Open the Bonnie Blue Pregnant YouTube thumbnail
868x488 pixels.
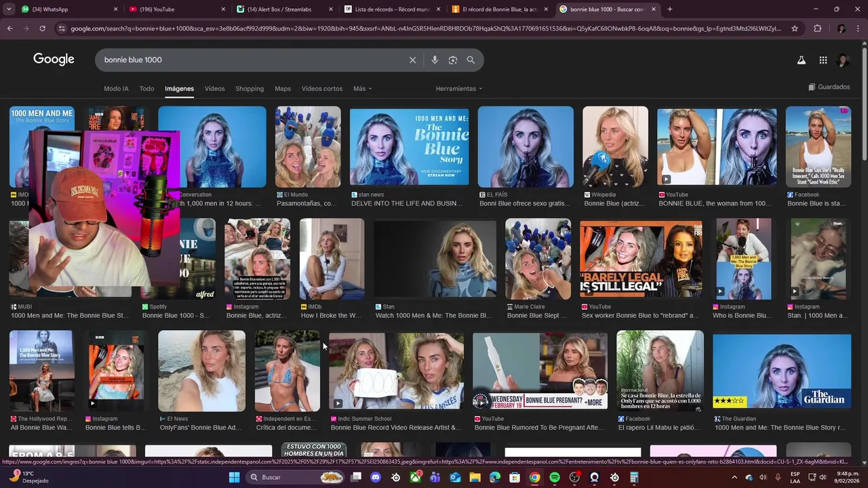[540, 371]
